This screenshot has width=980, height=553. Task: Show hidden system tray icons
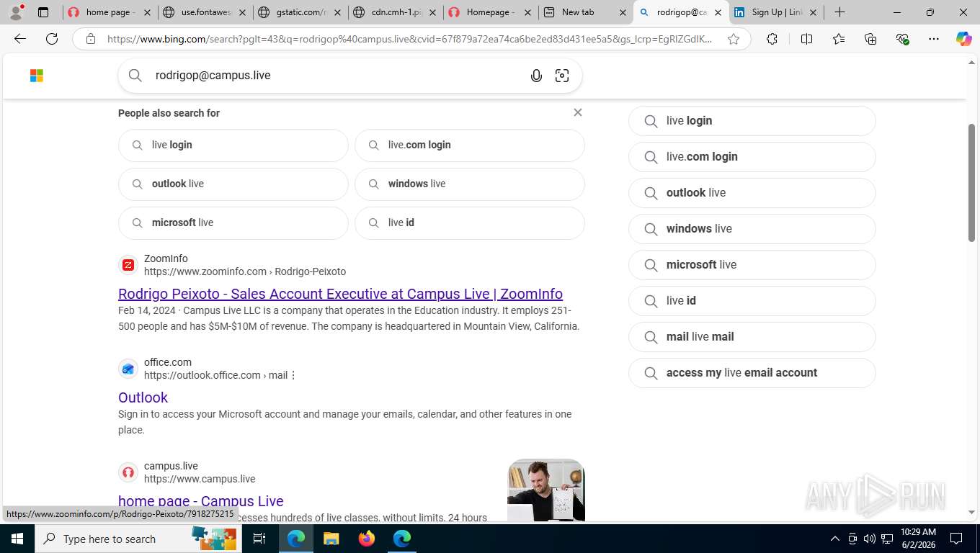835,539
